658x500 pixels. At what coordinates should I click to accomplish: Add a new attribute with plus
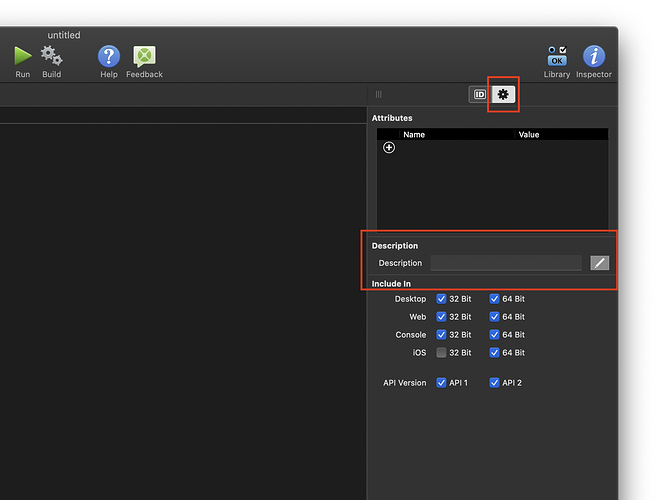click(x=389, y=148)
